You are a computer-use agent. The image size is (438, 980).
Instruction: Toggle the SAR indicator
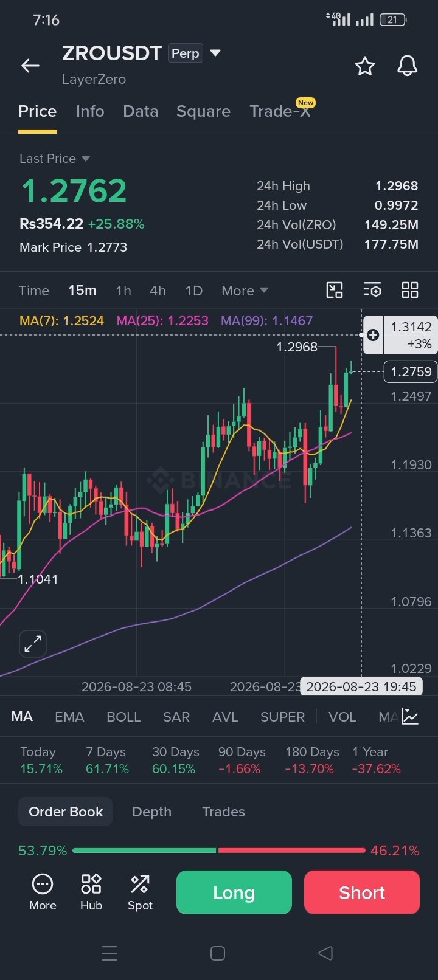pyautogui.click(x=176, y=717)
